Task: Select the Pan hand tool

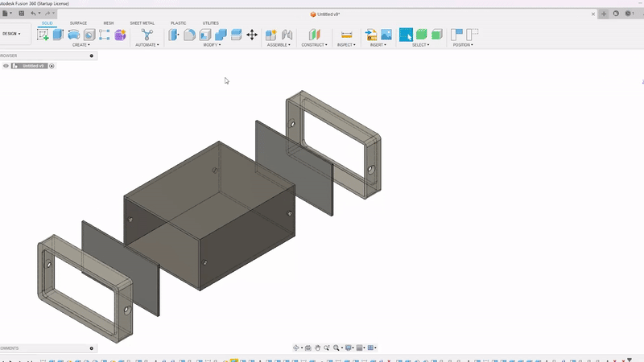Action: point(317,348)
